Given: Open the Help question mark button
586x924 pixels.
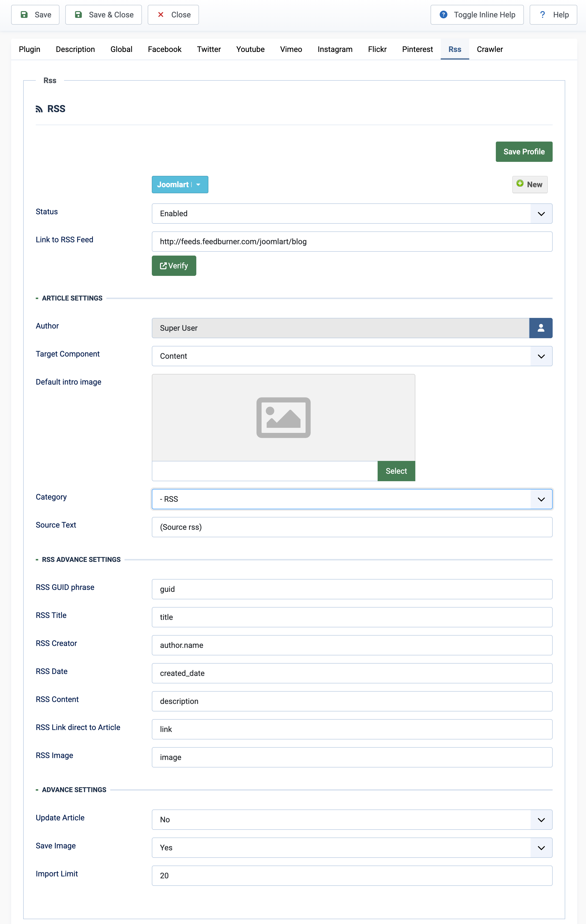Looking at the screenshot, I should tap(553, 14).
